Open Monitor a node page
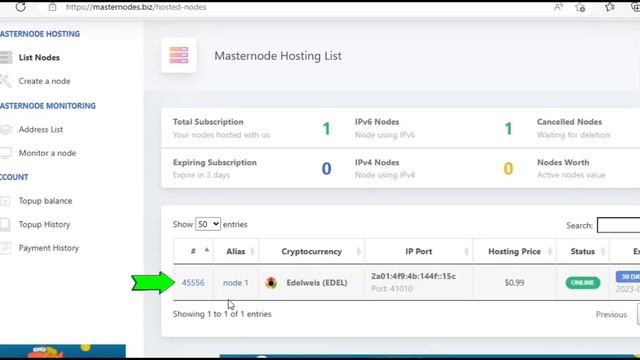This screenshot has height=360, width=640. pos(47,153)
